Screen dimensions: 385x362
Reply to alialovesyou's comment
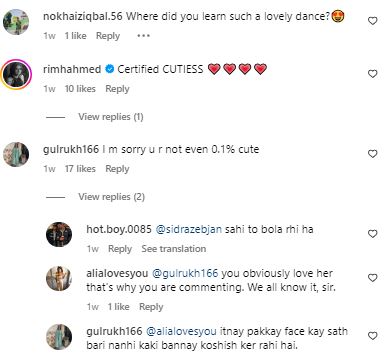151,307
